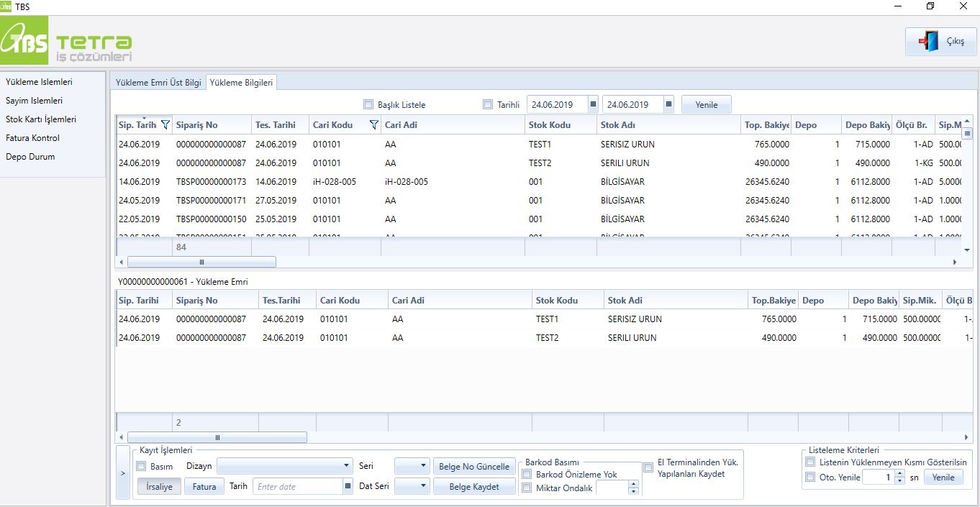This screenshot has height=507, width=980.
Task: Toggle the Tarihli checkbox
Action: (x=488, y=104)
